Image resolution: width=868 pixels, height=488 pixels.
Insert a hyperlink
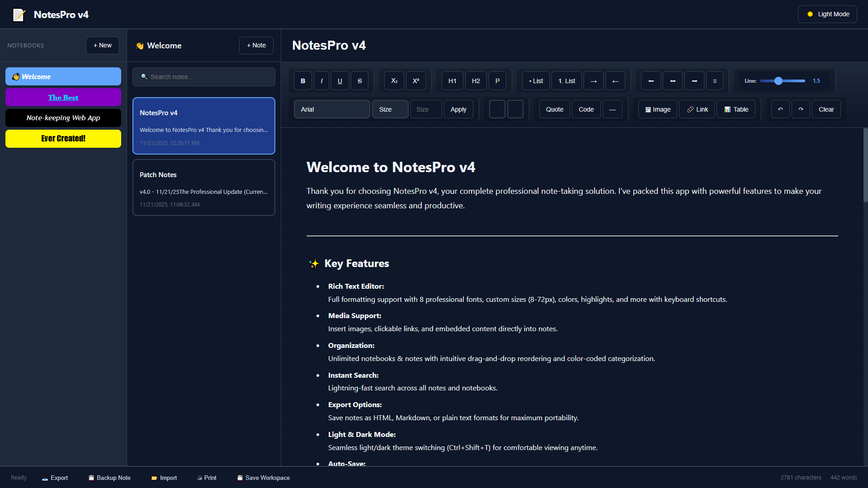[x=697, y=109]
